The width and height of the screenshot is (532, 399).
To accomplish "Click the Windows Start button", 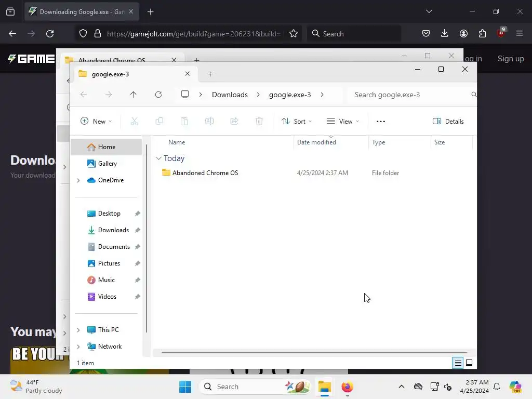I will (185, 387).
